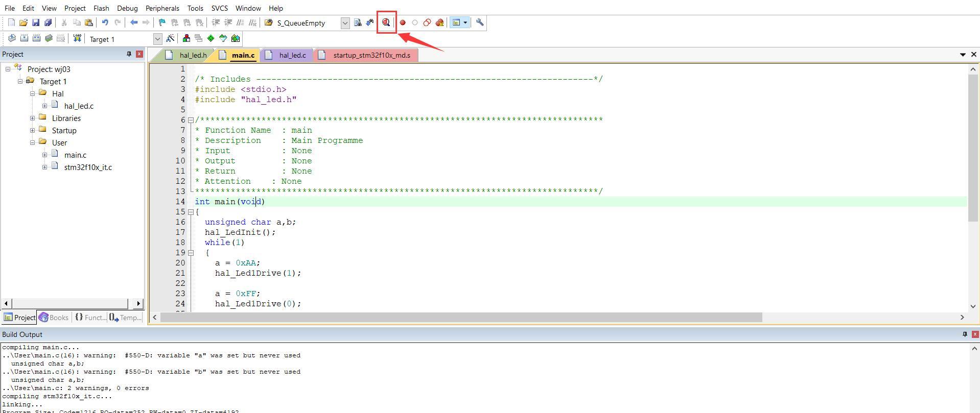Toggle breakpoint with the red dot icon
980x413 pixels.
point(403,22)
